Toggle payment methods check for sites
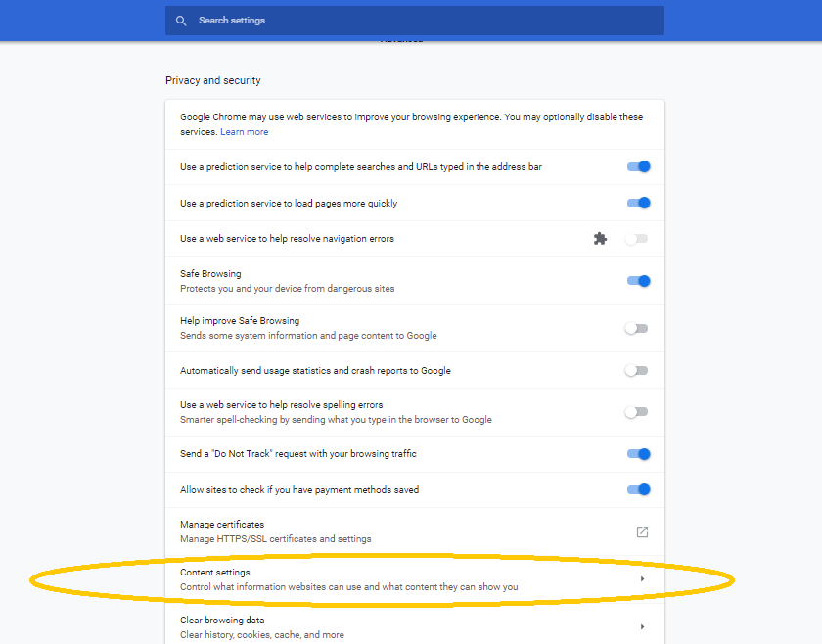The image size is (822, 644). [638, 489]
